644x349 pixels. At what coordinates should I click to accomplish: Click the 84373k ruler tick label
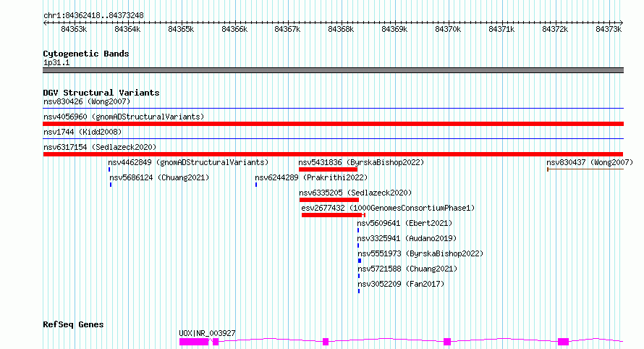tap(609, 30)
